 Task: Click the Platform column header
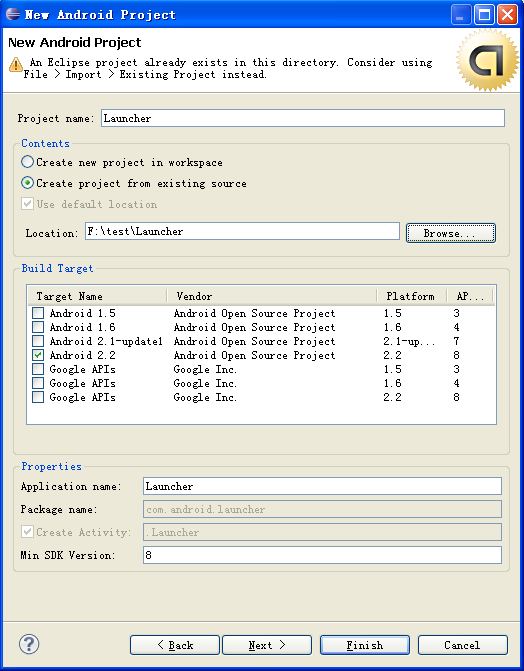411,296
